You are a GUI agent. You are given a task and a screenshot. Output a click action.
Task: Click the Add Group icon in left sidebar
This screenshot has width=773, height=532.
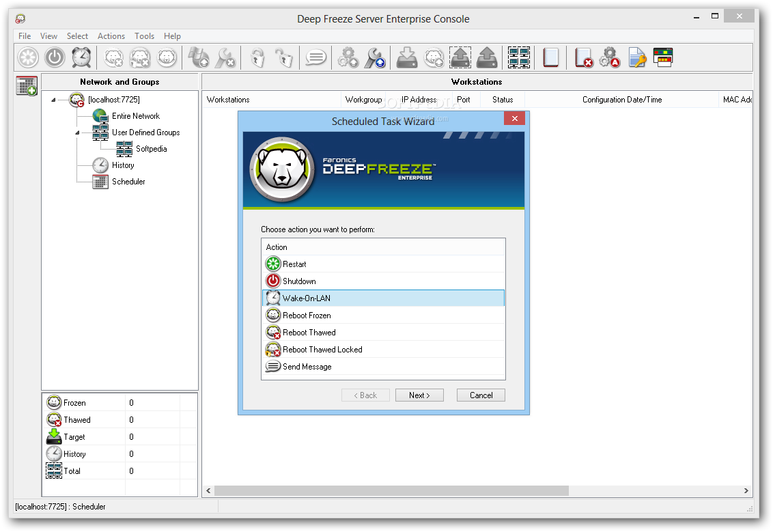(26, 85)
